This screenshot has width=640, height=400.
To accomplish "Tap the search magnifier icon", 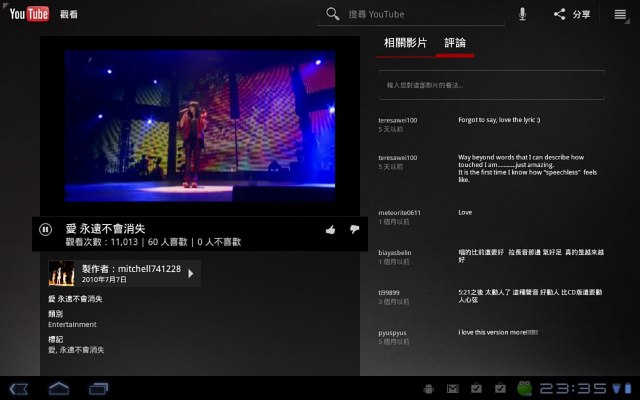I will (x=333, y=14).
